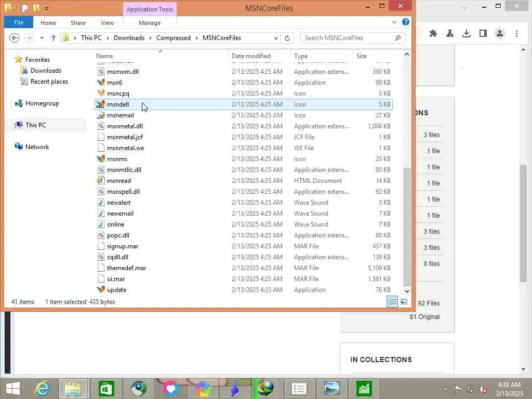Expand the ribbon with the chevron
The height and width of the screenshot is (399, 532).
pyautogui.click(x=394, y=22)
